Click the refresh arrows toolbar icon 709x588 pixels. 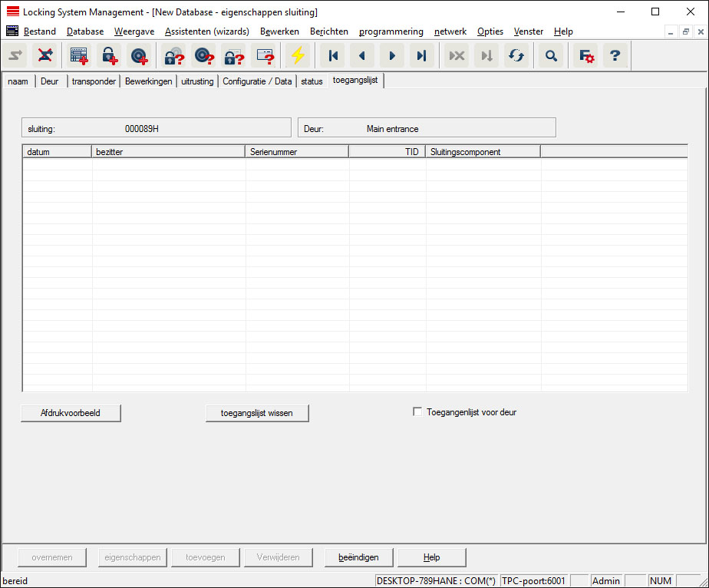point(516,56)
